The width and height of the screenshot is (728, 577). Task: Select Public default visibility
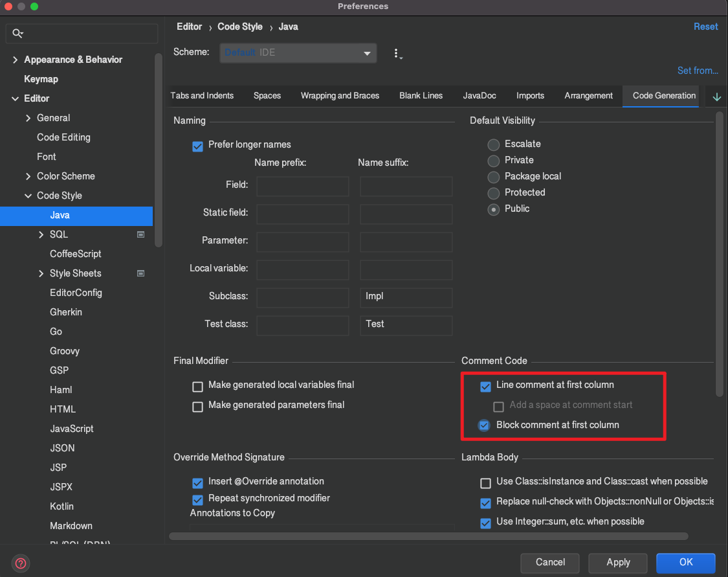494,210
